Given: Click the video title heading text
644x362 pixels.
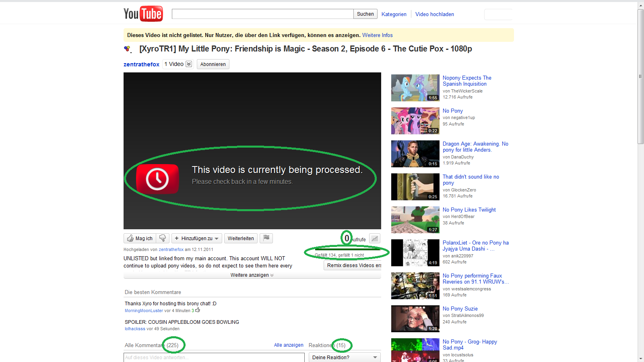Looking at the screenshot, I should [x=305, y=49].
